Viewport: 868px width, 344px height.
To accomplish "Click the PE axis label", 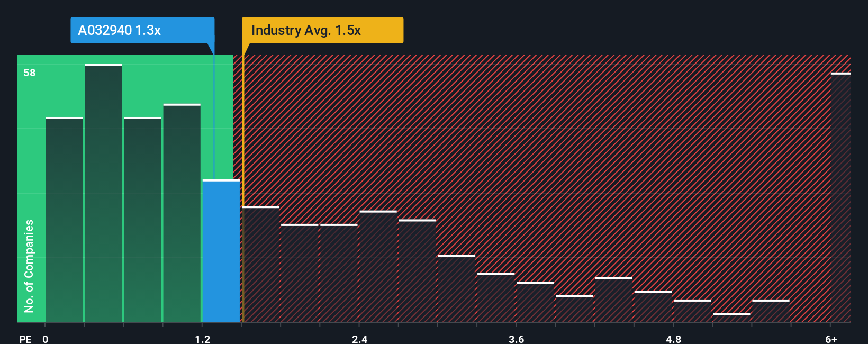I will [25, 339].
